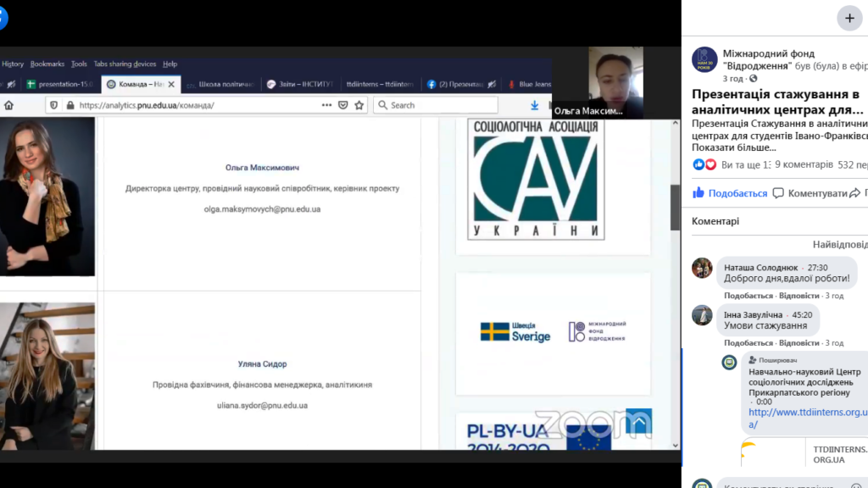Screen dimensions: 868x488
Task: Open the page actions three-dots menu
Action: pos(326,105)
